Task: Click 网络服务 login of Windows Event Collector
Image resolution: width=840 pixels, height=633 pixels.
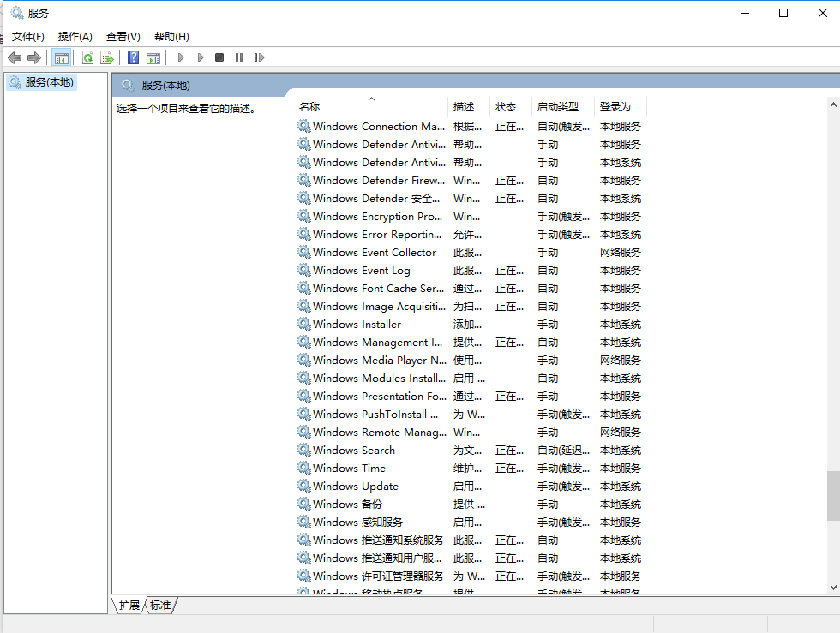Action: (x=621, y=252)
